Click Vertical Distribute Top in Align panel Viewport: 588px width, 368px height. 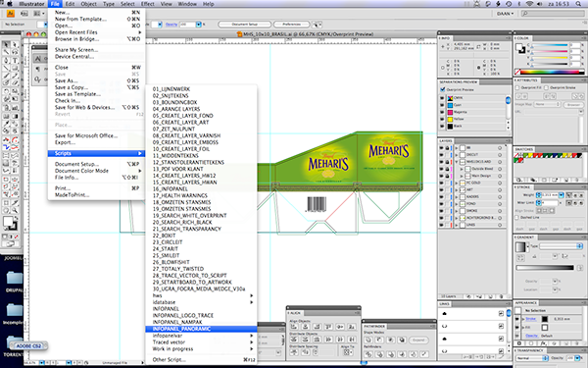pyautogui.click(x=294, y=340)
